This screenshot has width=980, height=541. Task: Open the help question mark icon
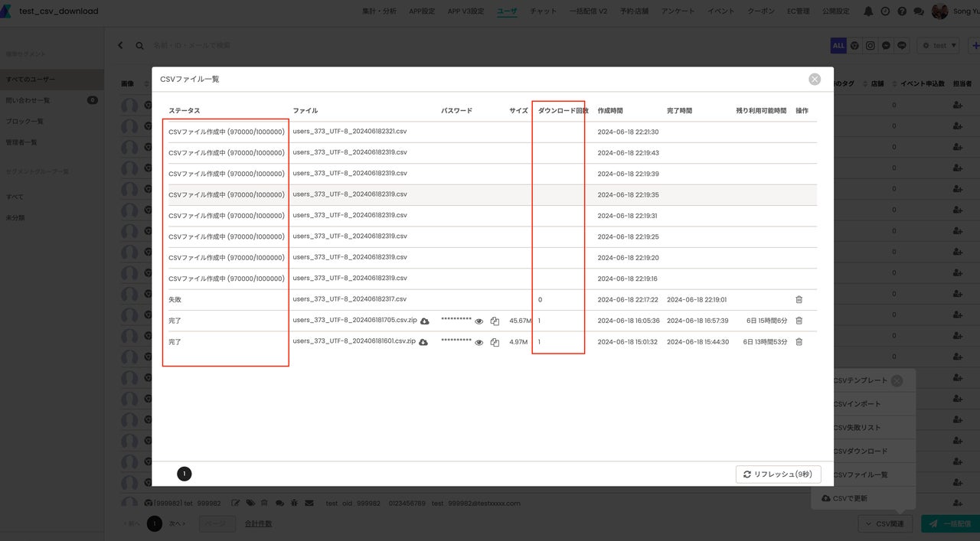click(902, 11)
